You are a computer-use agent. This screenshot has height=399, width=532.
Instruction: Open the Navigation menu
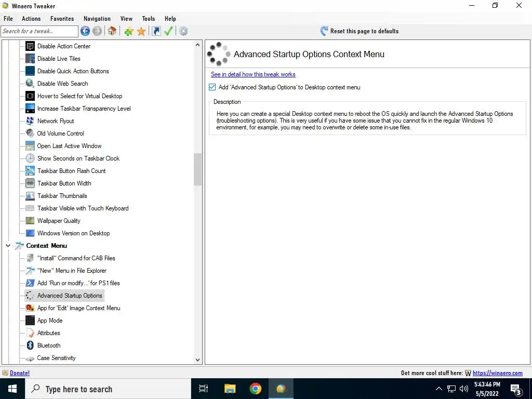click(97, 19)
